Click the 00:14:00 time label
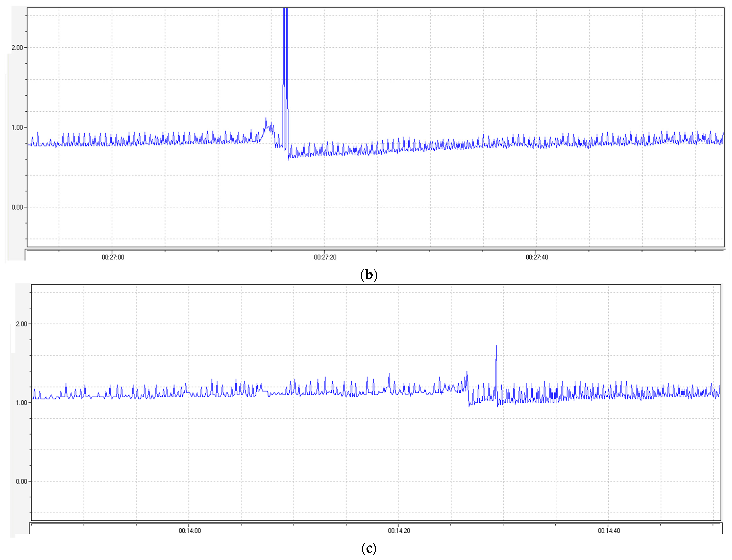Image resolution: width=732 pixels, height=560 pixels. point(190,531)
